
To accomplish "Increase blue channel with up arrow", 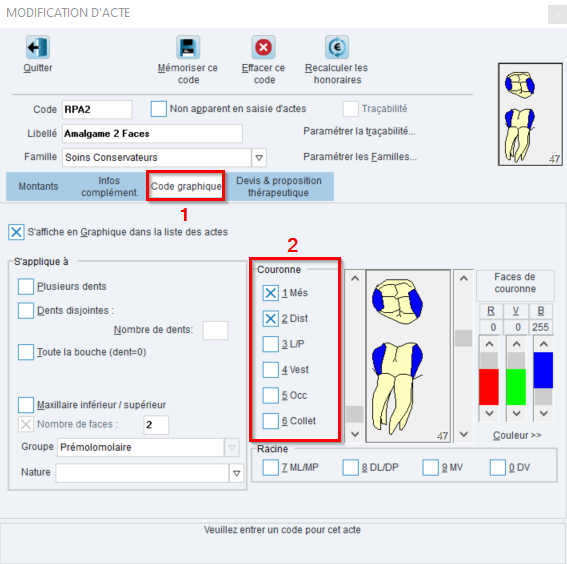I will click(543, 344).
